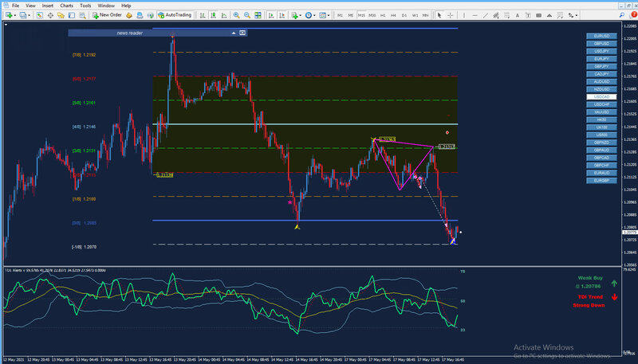This screenshot has height=364, width=638.
Task: Open the MetaEditor yellow book icon
Action: (x=128, y=15)
